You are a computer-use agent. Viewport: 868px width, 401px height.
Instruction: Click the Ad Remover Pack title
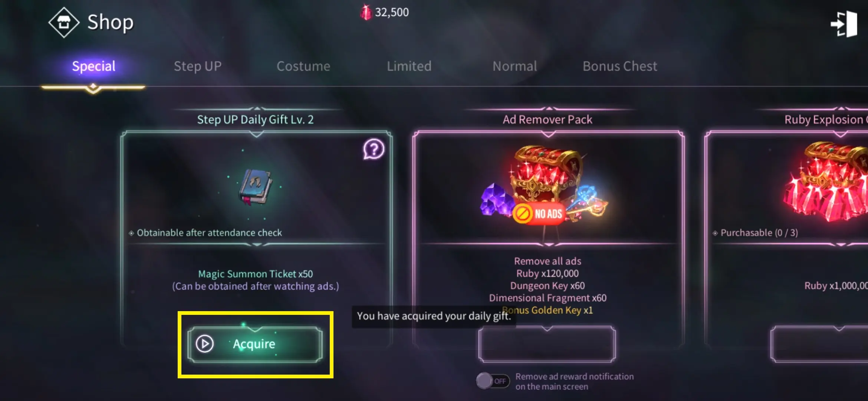548,120
